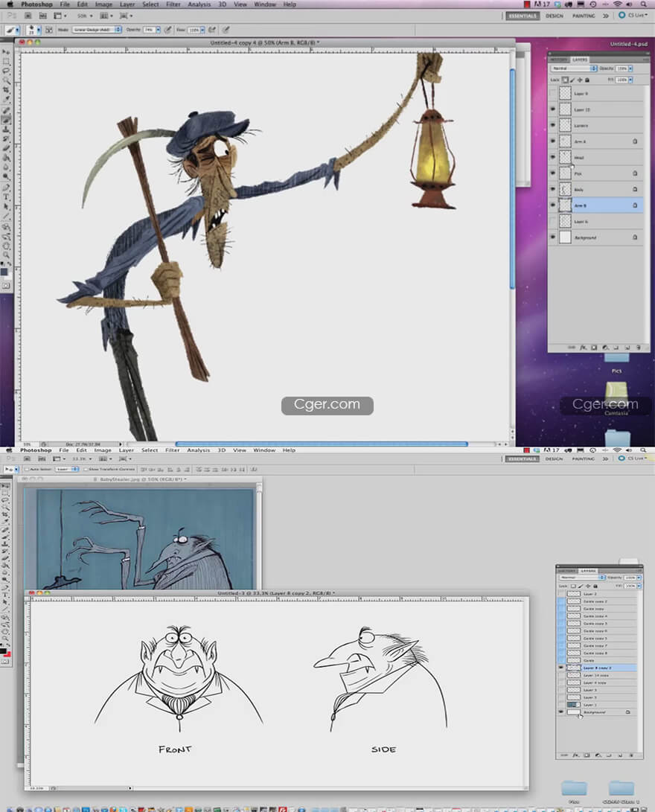The image size is (655, 812).
Task: Hide the Layer 15 layer
Action: pyautogui.click(x=552, y=109)
